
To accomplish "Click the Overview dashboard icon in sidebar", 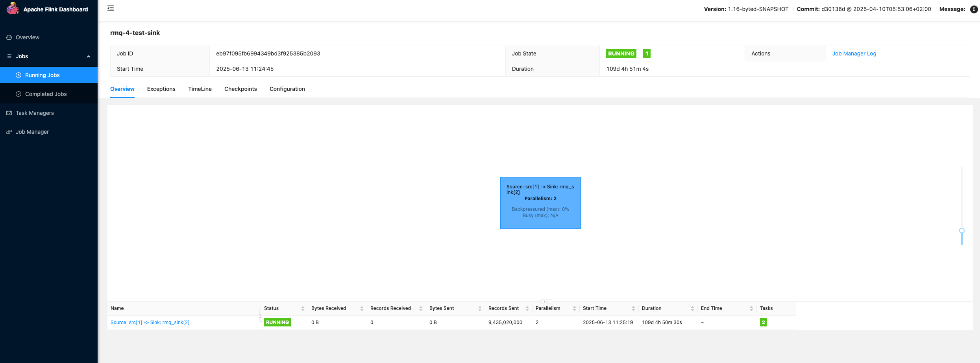I will [9, 37].
